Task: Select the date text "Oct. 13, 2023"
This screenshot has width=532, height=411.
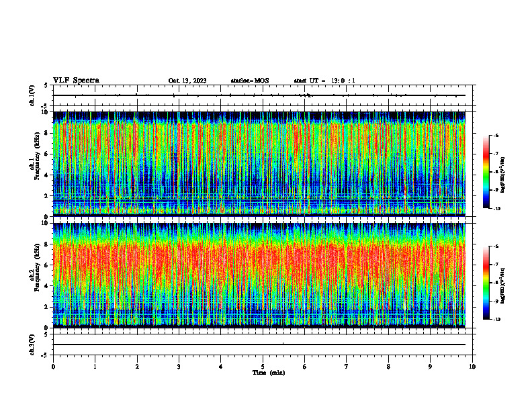Action: coord(187,81)
